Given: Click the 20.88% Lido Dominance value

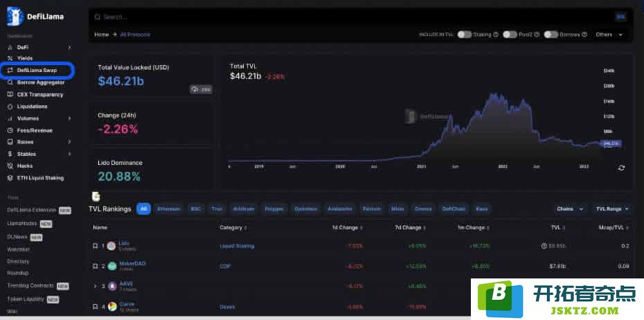Looking at the screenshot, I should click(x=119, y=177).
